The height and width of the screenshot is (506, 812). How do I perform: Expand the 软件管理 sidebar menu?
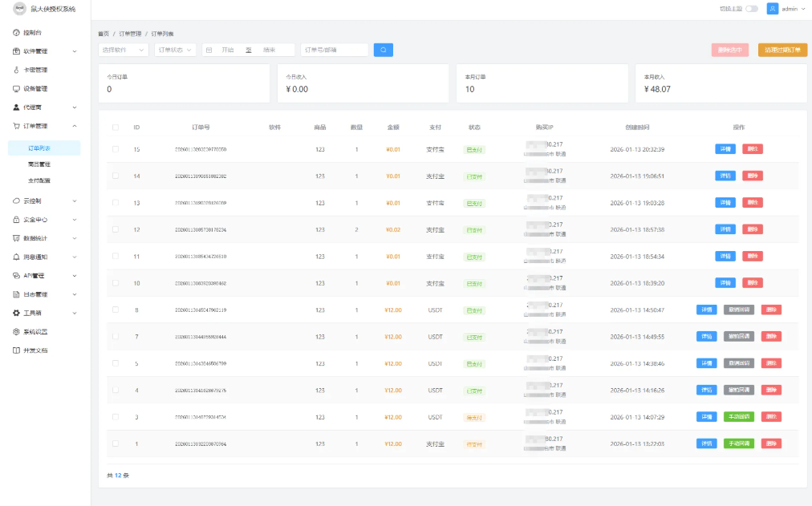tap(45, 51)
